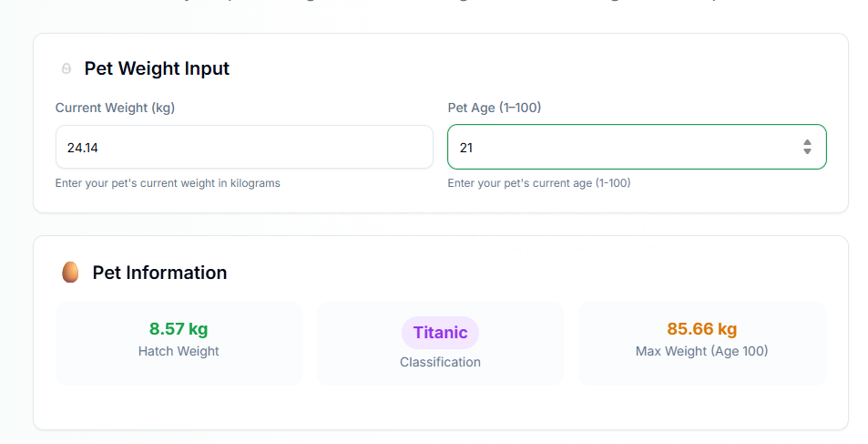The height and width of the screenshot is (444, 868).
Task: Click the egg icon beside Pet Information
Action: point(70,273)
